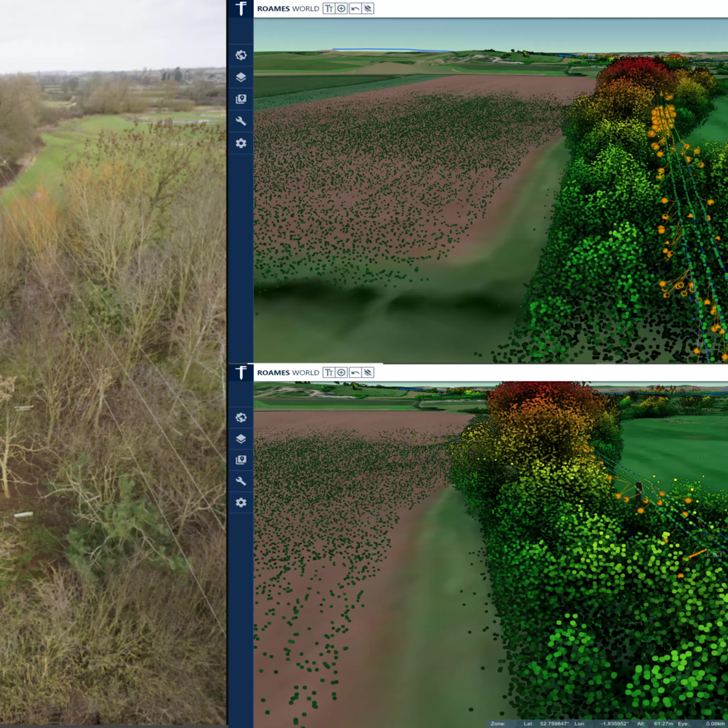
Task: Click the power poles tool in the upper toolbar
Action: click(329, 9)
